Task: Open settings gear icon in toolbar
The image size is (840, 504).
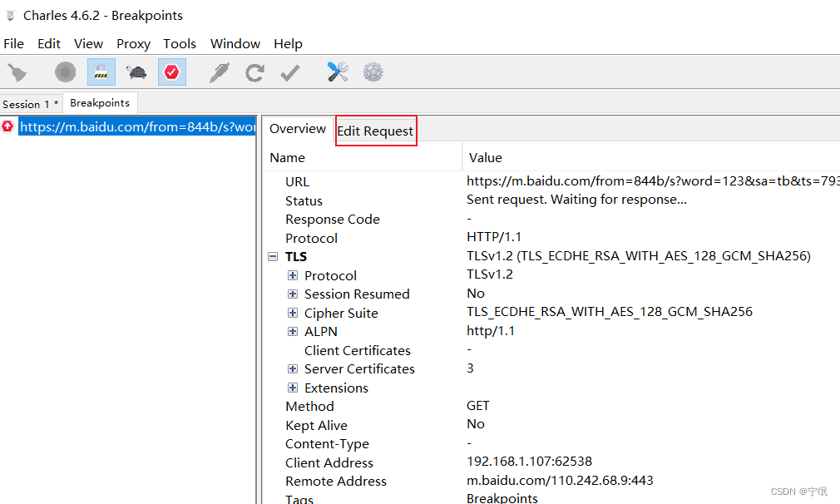Action: pyautogui.click(x=373, y=72)
